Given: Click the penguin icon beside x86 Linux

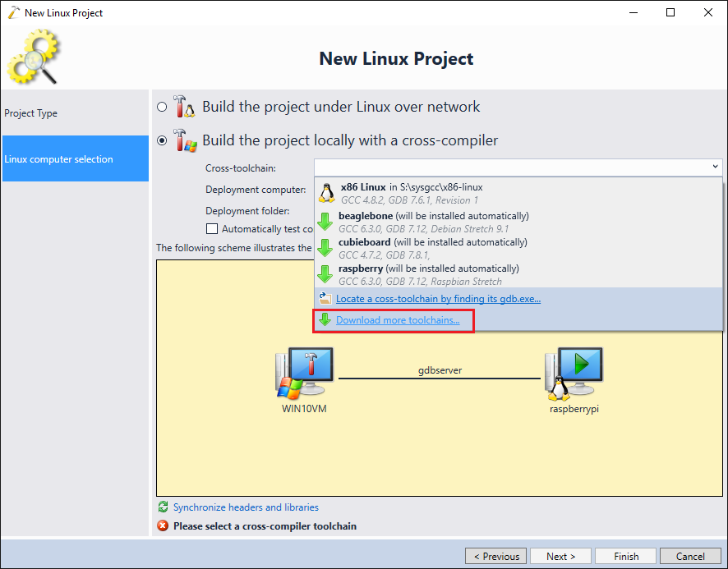Looking at the screenshot, I should click(327, 193).
